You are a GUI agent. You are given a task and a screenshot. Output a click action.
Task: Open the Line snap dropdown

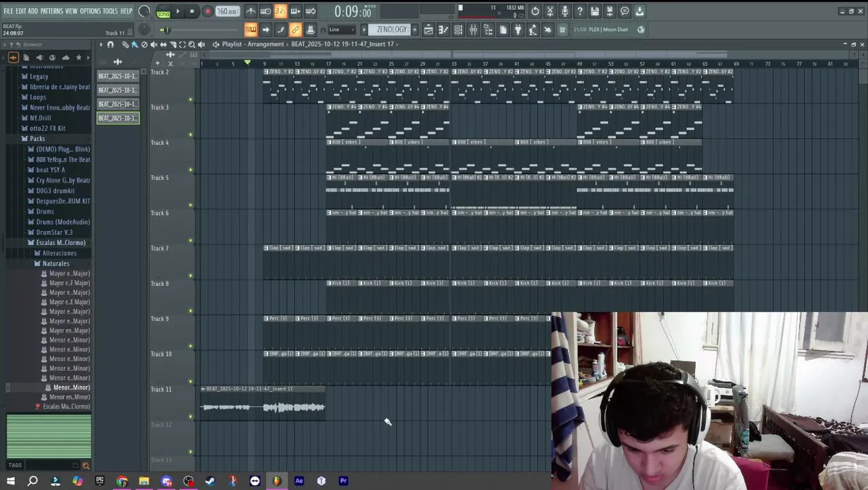point(342,29)
